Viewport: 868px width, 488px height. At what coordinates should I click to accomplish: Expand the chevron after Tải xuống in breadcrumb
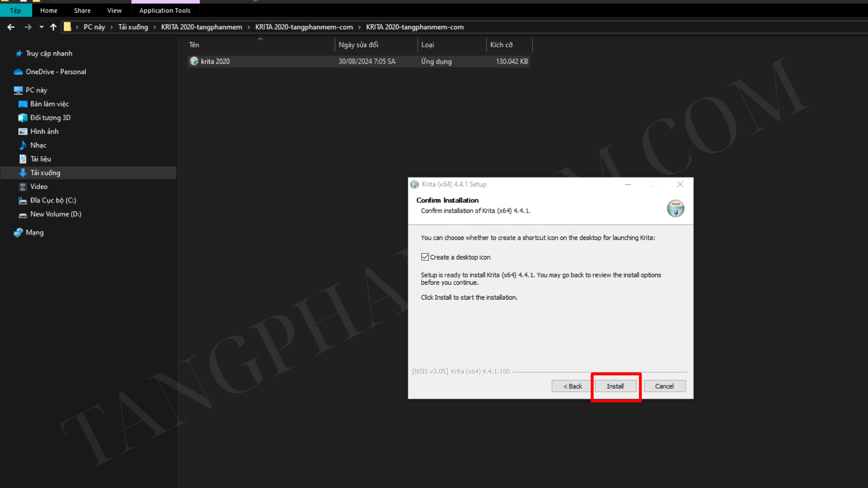(x=155, y=27)
